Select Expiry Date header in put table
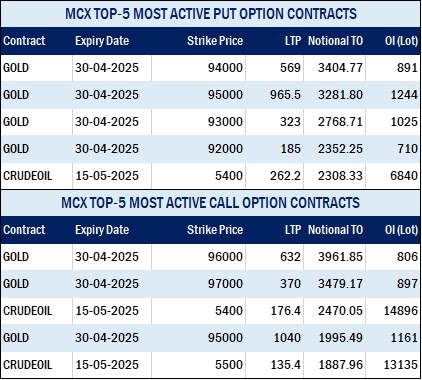Image resolution: width=422 pixels, height=380 pixels. tap(102, 41)
